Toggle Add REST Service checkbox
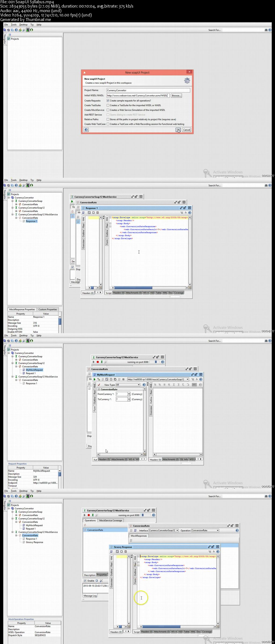 [108, 115]
